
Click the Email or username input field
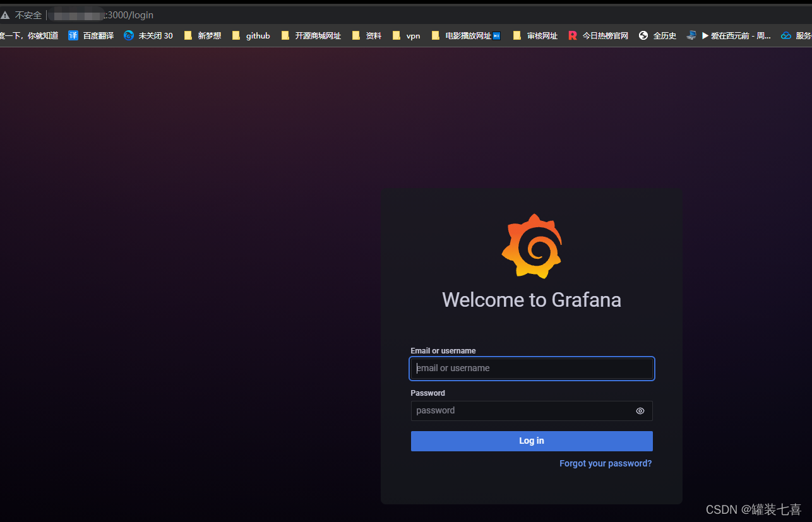click(532, 369)
